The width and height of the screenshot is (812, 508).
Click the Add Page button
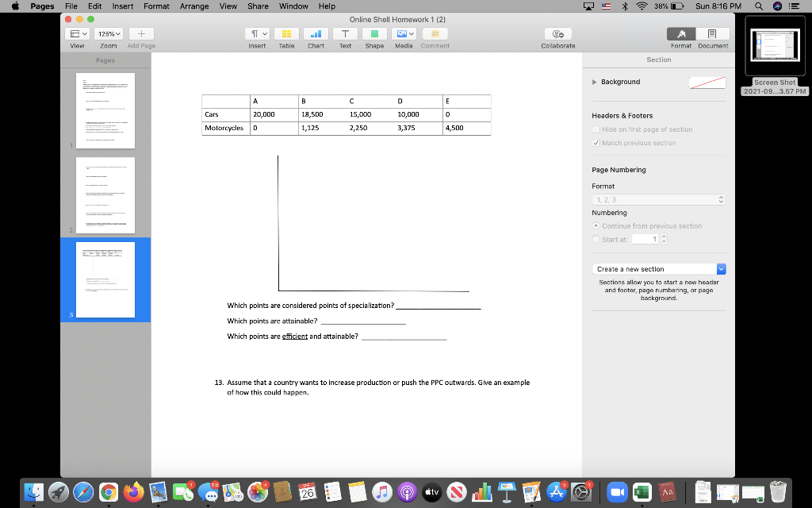(141, 34)
